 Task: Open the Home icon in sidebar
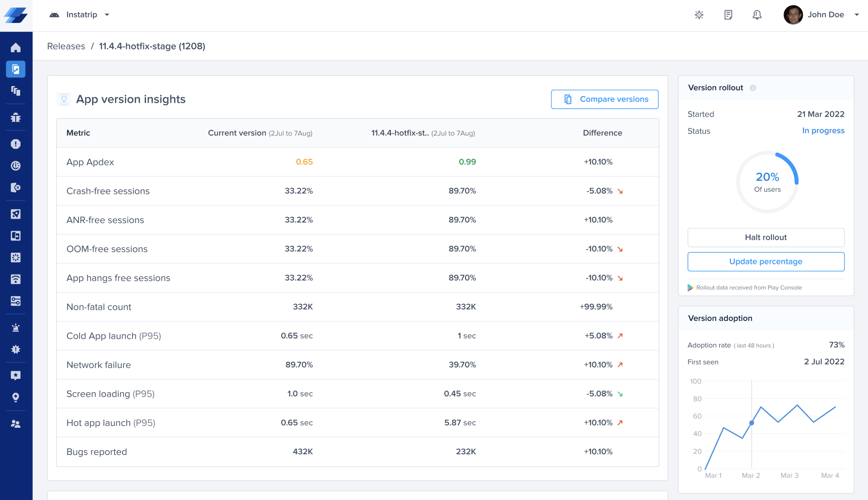16,48
